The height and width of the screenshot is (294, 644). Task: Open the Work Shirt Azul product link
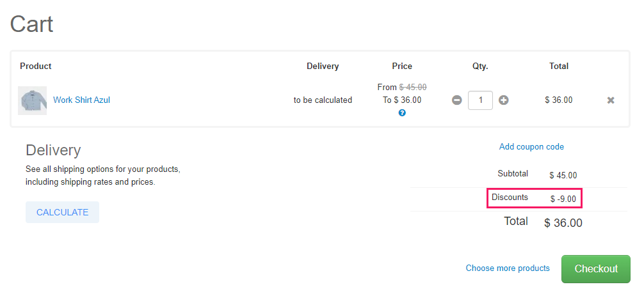(x=81, y=100)
